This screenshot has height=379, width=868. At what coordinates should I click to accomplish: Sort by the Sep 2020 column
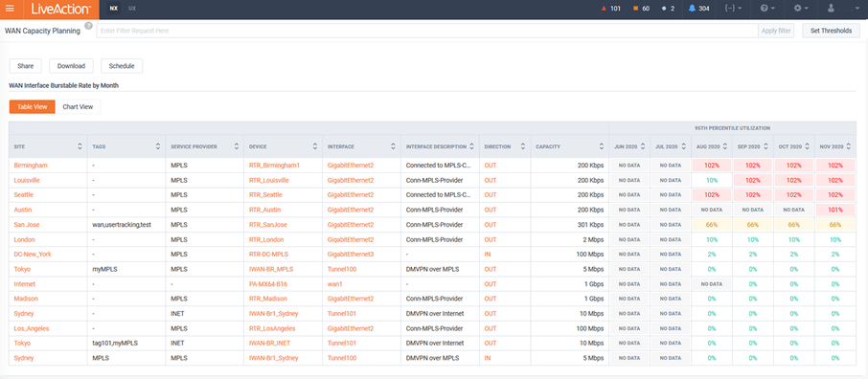pos(766,146)
